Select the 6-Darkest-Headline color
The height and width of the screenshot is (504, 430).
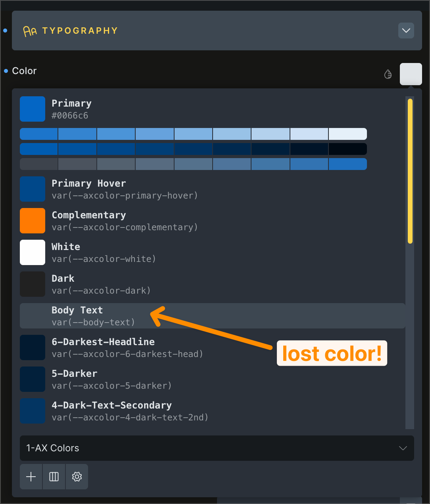[33, 347]
